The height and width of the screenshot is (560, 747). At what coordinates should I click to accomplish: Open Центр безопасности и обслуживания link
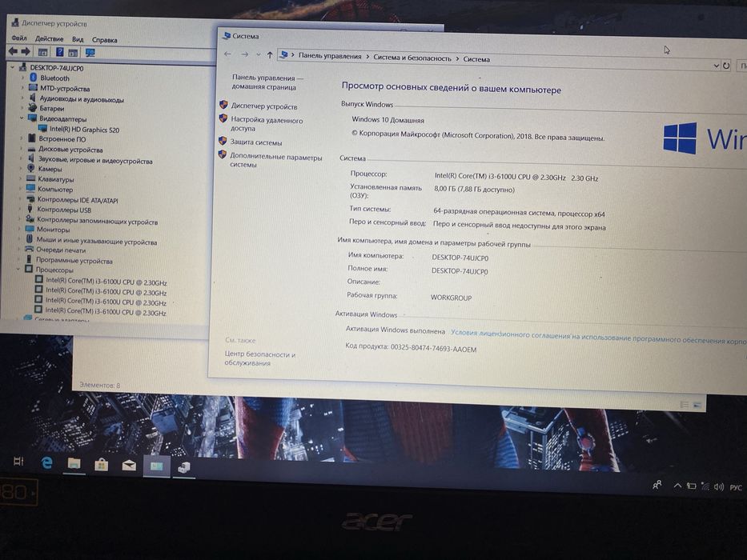[x=259, y=358]
